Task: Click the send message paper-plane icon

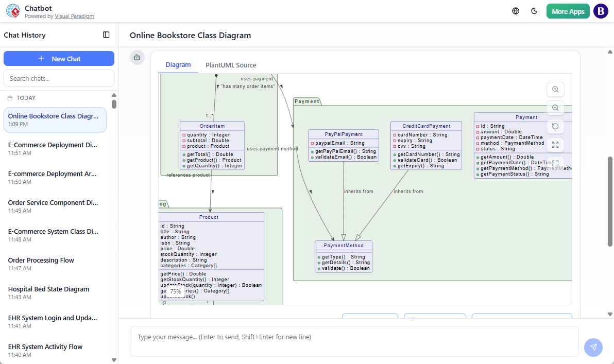Action: [x=593, y=347]
